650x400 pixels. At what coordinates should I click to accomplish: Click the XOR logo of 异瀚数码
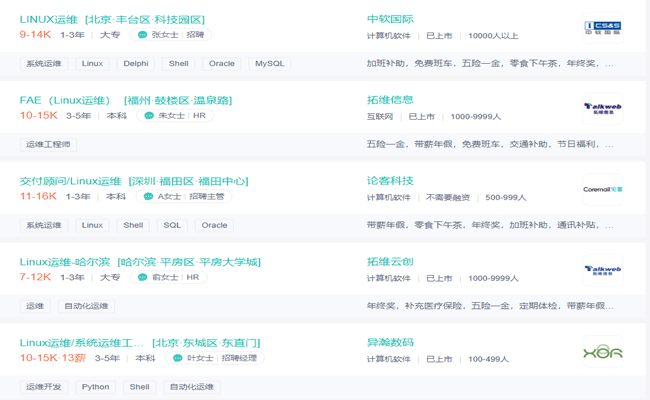(603, 352)
